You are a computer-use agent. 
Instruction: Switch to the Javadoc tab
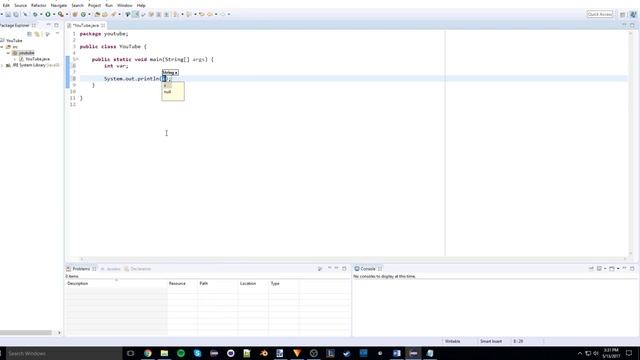tap(110, 269)
